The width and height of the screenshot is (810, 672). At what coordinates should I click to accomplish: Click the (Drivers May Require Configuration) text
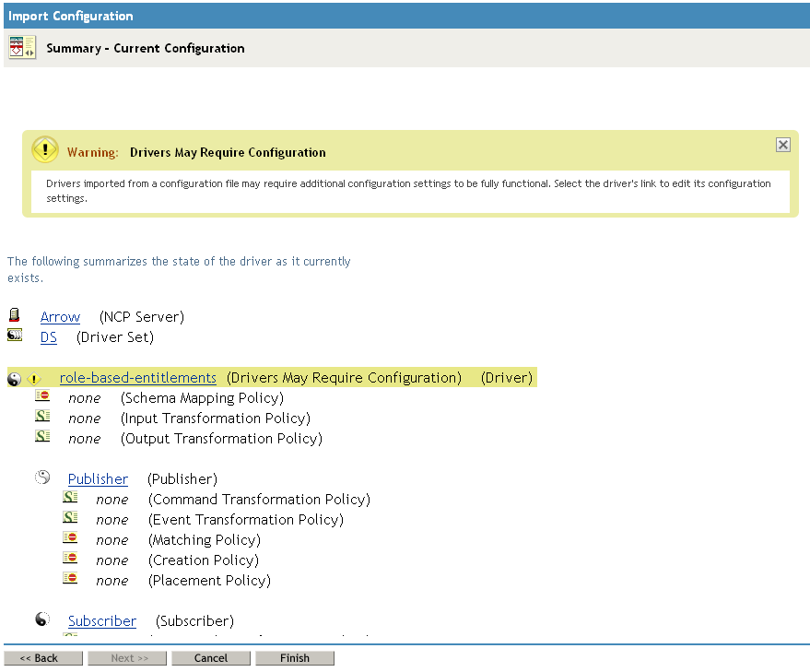[x=344, y=378]
